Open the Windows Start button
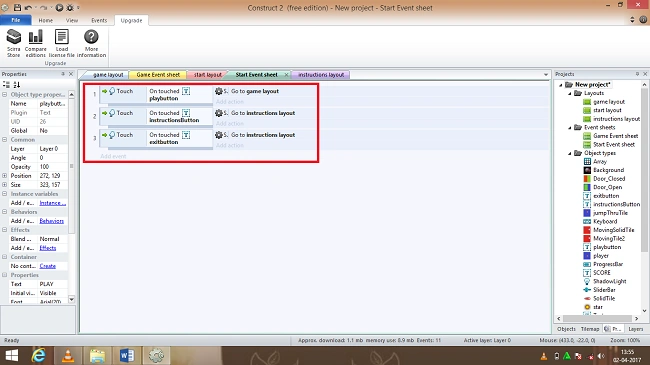 tap(12, 355)
